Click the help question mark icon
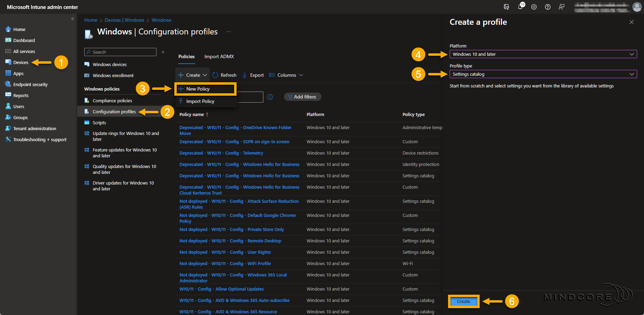The height and width of the screenshot is (315, 644). coord(548,7)
